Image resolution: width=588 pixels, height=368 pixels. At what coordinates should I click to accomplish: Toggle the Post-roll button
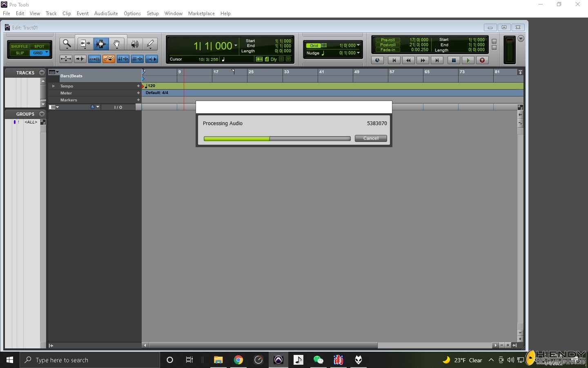(388, 45)
